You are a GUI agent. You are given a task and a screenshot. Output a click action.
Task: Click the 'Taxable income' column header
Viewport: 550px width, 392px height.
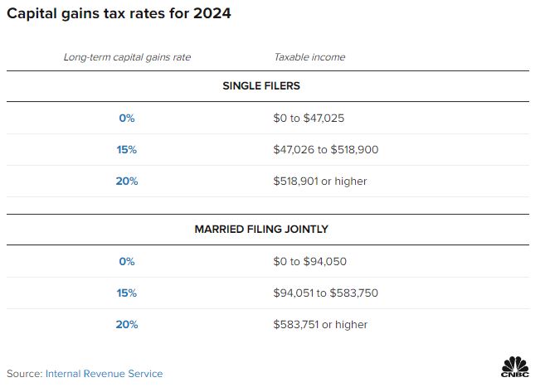point(309,57)
